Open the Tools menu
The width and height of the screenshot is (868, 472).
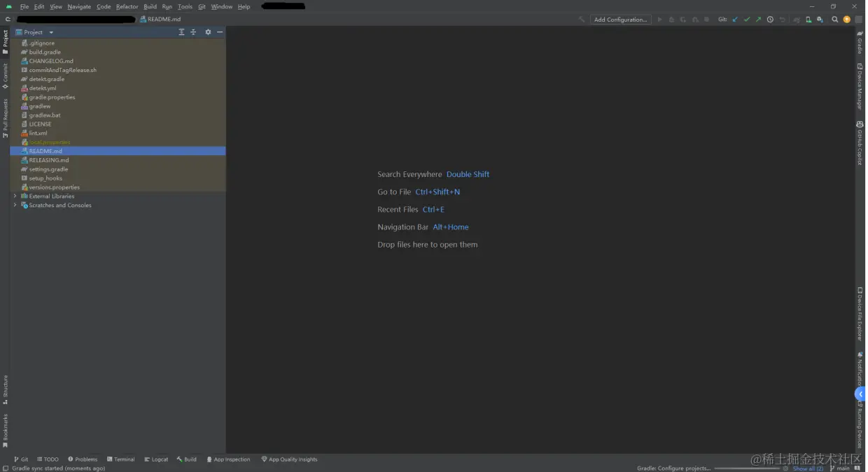185,6
